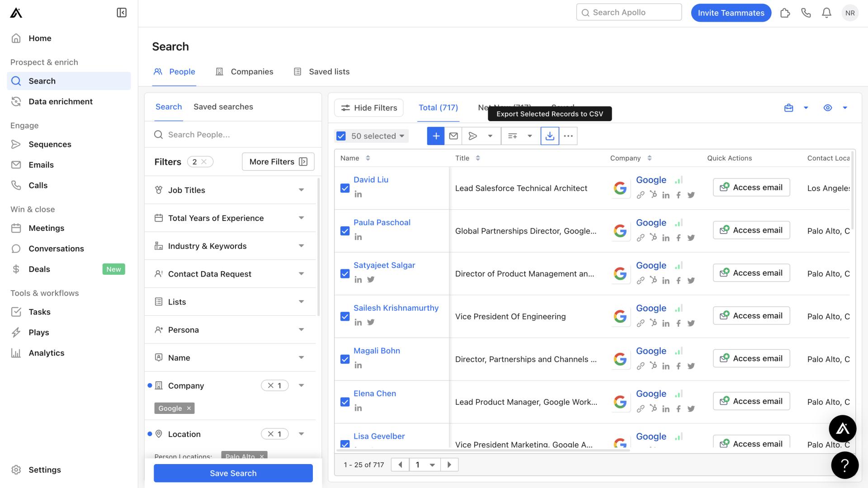
Task: Open more bulk actions ellipsis
Action: [568, 136]
